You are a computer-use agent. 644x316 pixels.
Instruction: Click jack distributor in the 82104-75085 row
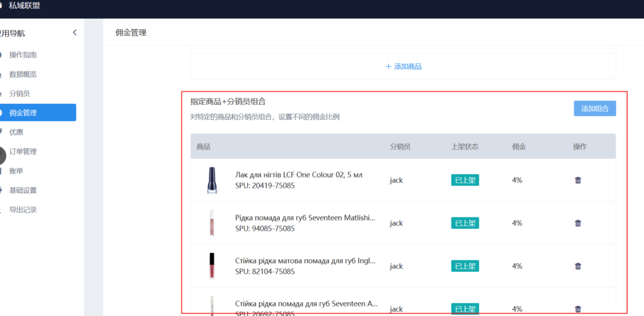click(x=397, y=267)
